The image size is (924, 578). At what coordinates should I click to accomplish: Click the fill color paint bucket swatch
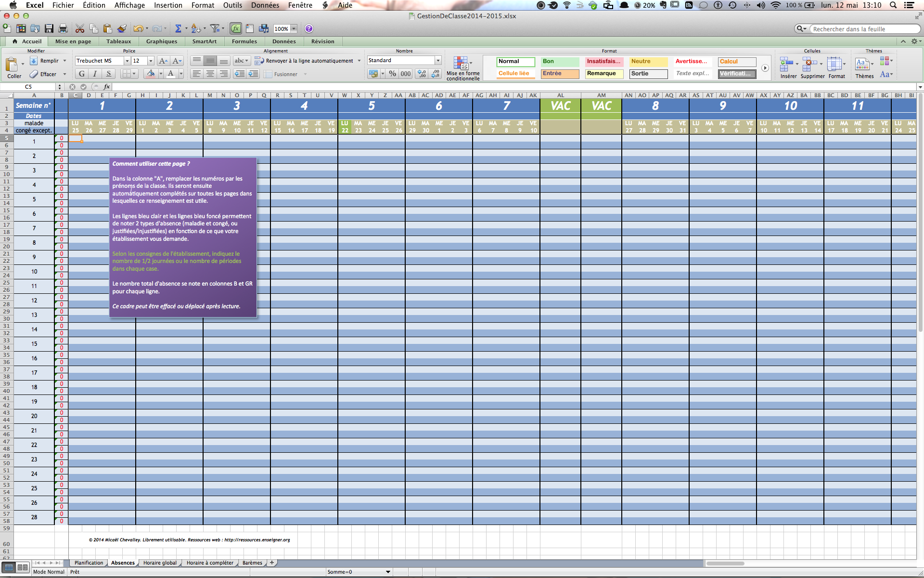(151, 74)
